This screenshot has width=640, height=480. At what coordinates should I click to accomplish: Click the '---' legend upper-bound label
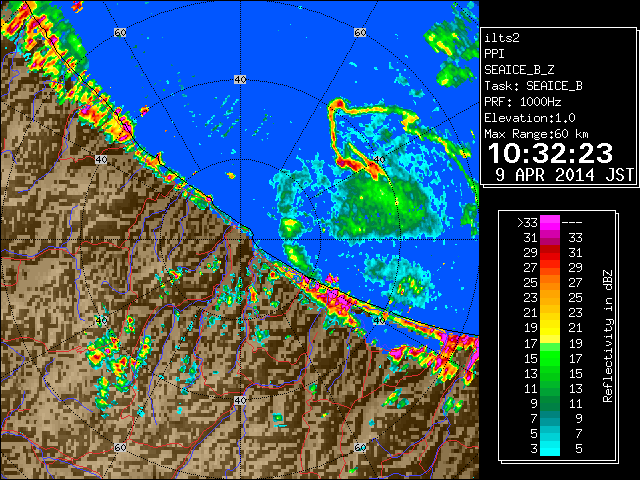(572, 223)
